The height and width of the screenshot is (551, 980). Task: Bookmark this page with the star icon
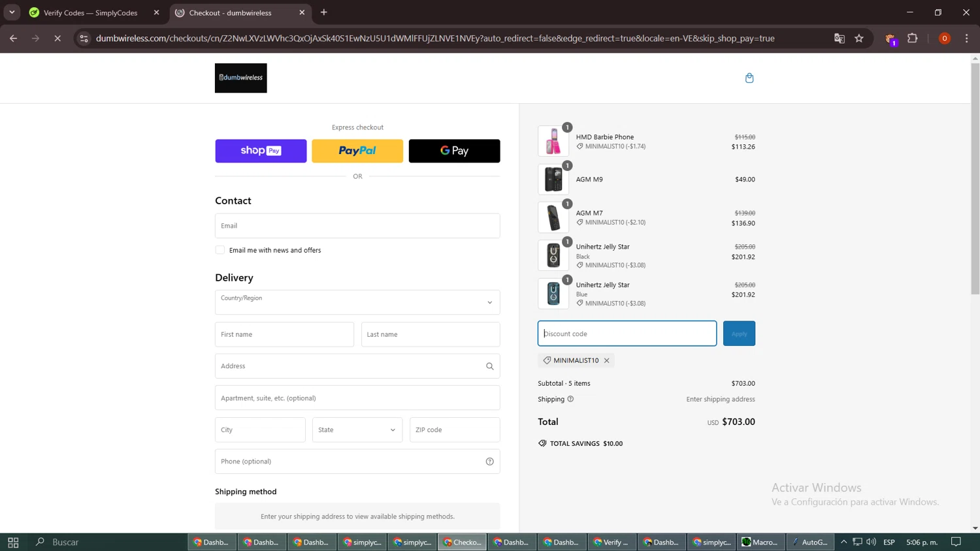(859, 39)
